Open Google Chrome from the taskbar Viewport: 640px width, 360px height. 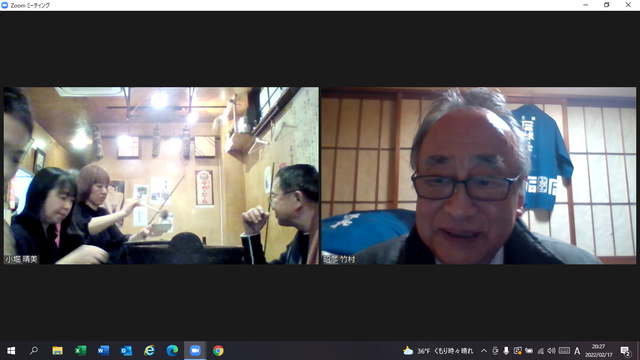click(x=218, y=351)
